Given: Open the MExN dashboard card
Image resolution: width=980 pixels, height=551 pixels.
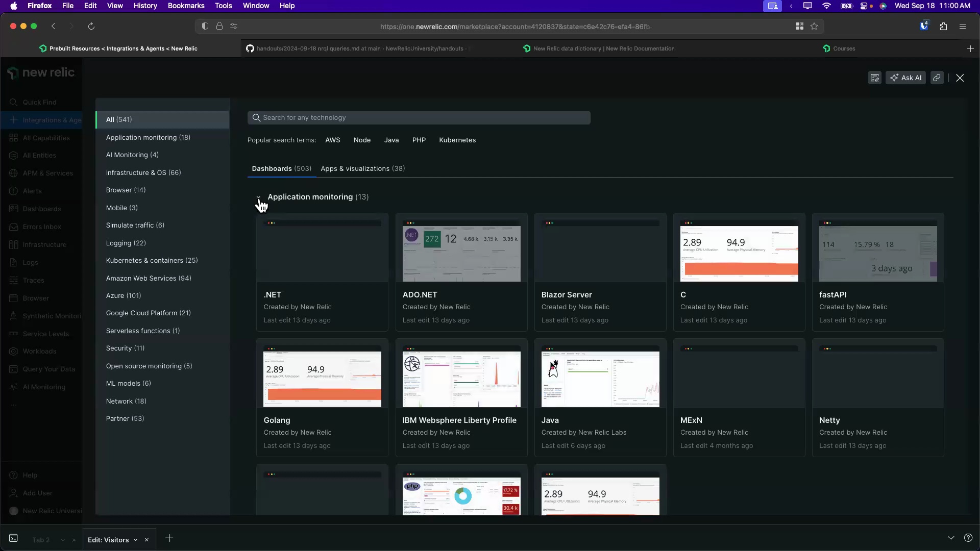Looking at the screenshot, I should tap(739, 398).
